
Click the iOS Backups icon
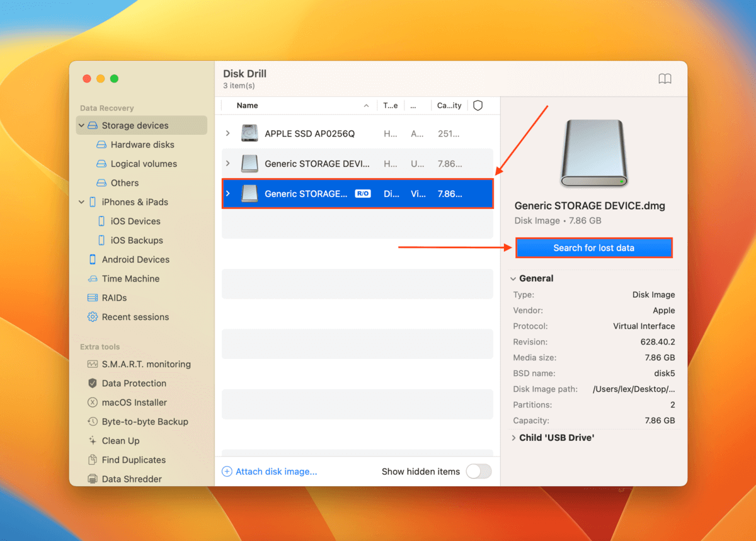tap(101, 241)
